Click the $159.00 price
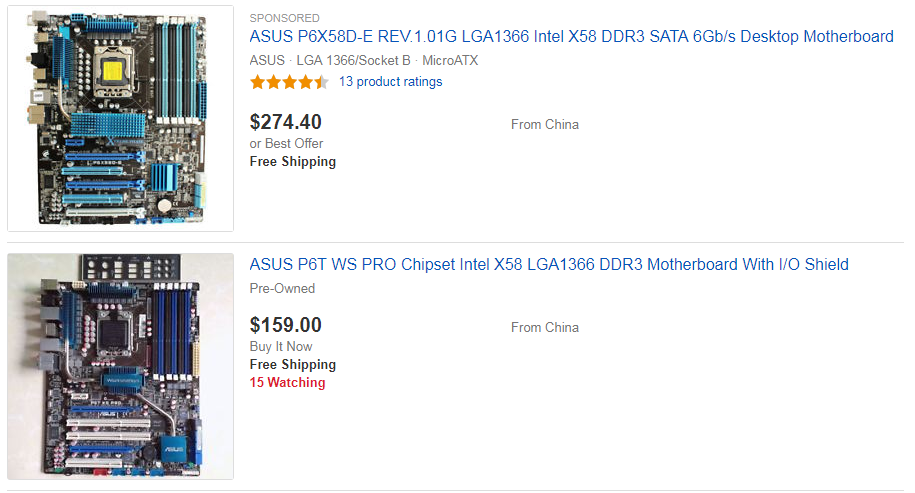 pyautogui.click(x=285, y=325)
